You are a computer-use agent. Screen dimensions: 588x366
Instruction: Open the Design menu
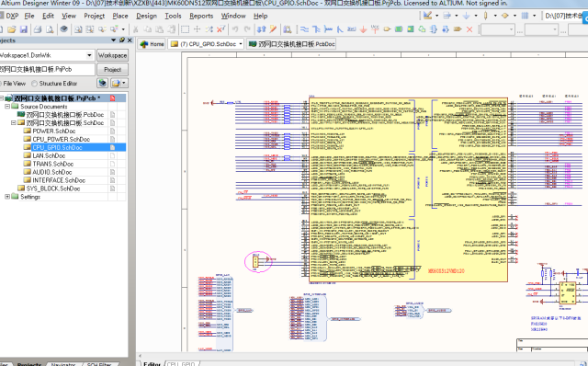pos(146,16)
